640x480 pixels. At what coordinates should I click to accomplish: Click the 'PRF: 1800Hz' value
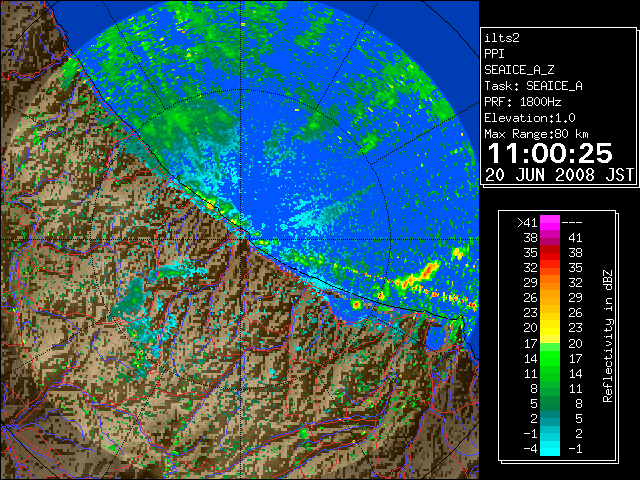click(x=523, y=102)
